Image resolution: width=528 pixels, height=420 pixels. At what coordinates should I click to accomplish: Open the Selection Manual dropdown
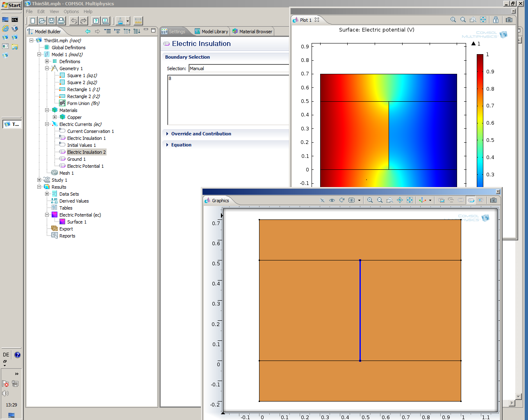(239, 68)
